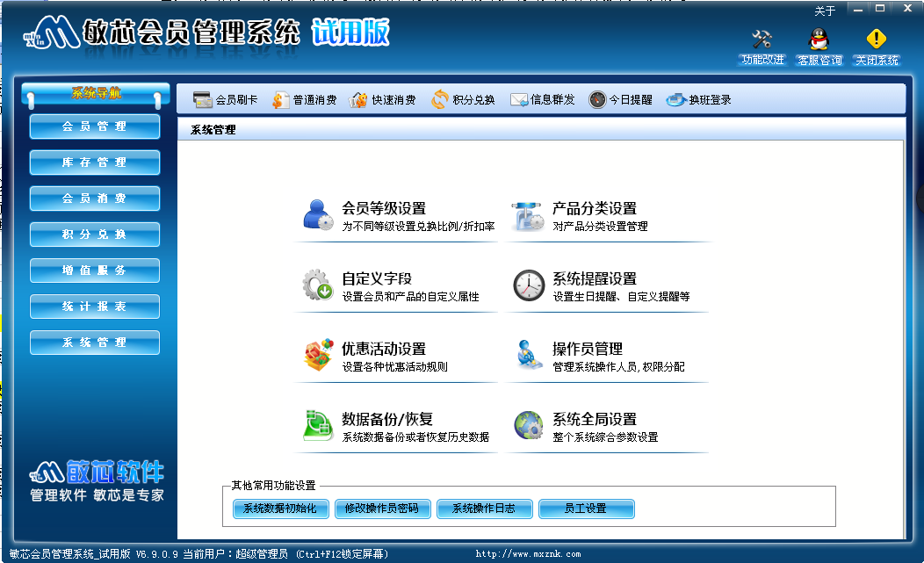This screenshot has width=924, height=563.
Task: Click the 快速消费 toolbar icon
Action: 358,99
